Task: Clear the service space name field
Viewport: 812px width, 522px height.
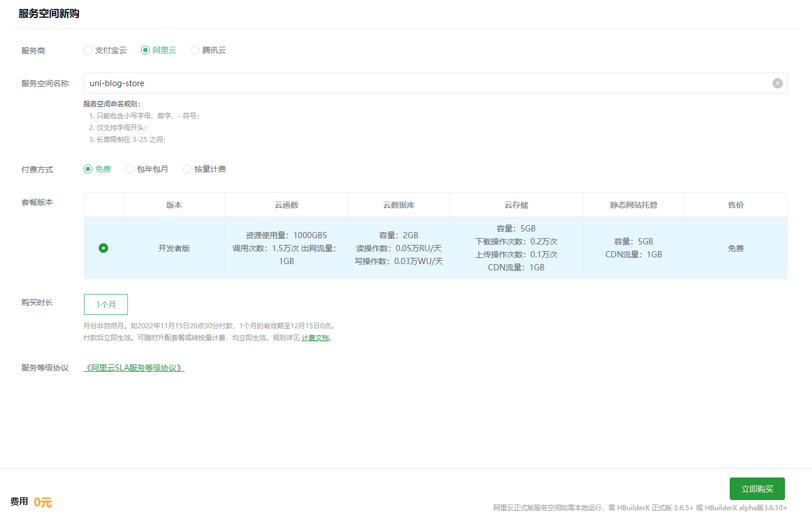Action: pos(777,83)
